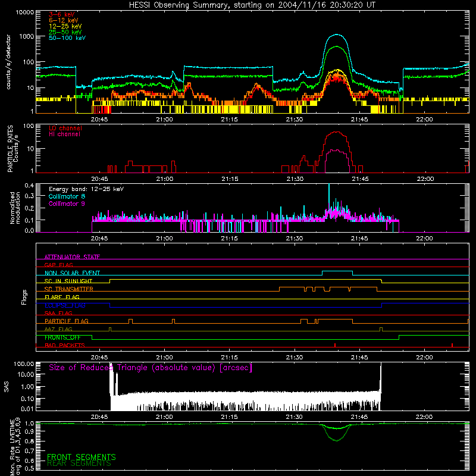The width and height of the screenshot is (476, 476).
Task: Click the BAD PACKETS flag label
Action: point(65,345)
